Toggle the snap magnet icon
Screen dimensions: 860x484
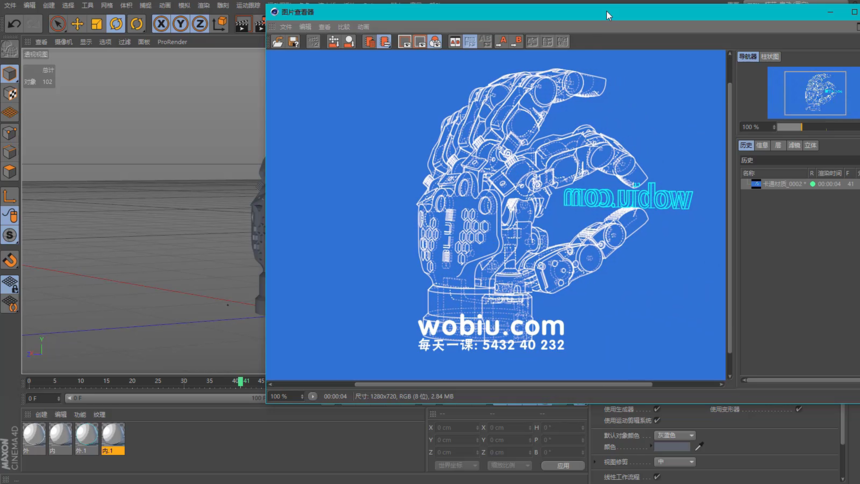click(x=9, y=260)
